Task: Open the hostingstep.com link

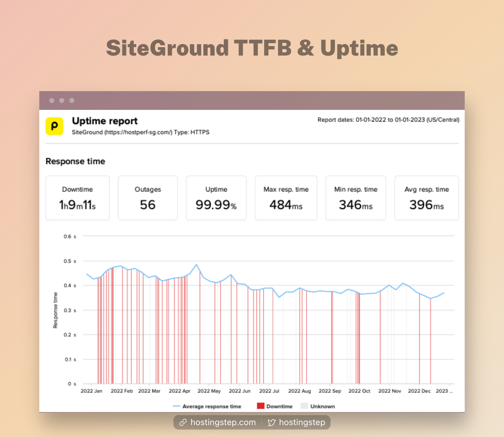Action: click(223, 422)
